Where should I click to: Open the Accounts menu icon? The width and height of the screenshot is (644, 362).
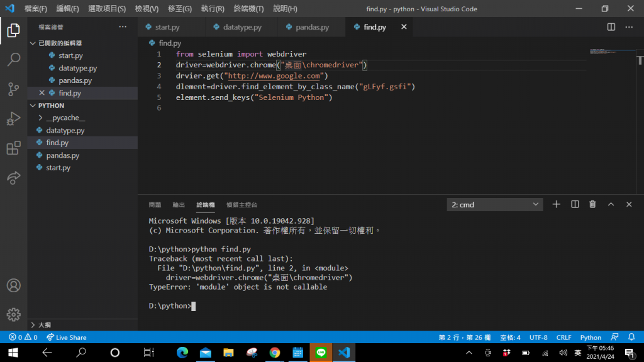14,286
